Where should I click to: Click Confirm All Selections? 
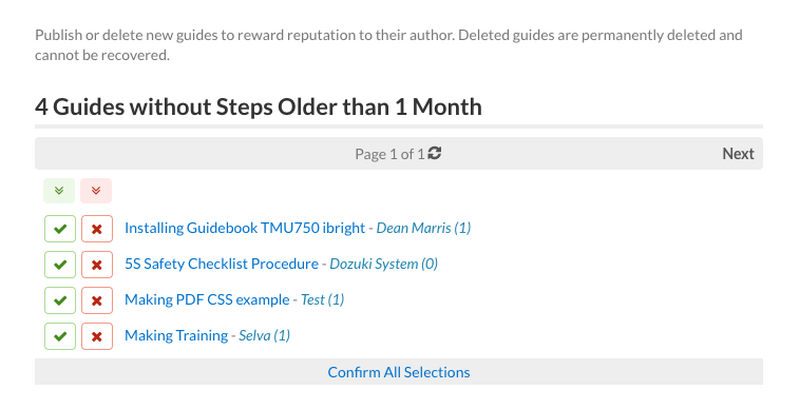tap(399, 372)
